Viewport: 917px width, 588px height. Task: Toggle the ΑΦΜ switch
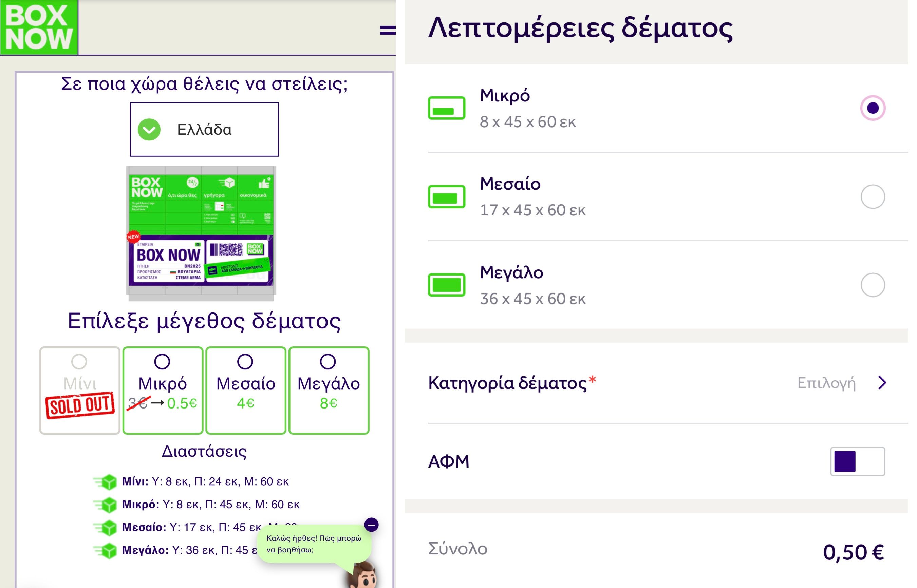[x=857, y=461]
